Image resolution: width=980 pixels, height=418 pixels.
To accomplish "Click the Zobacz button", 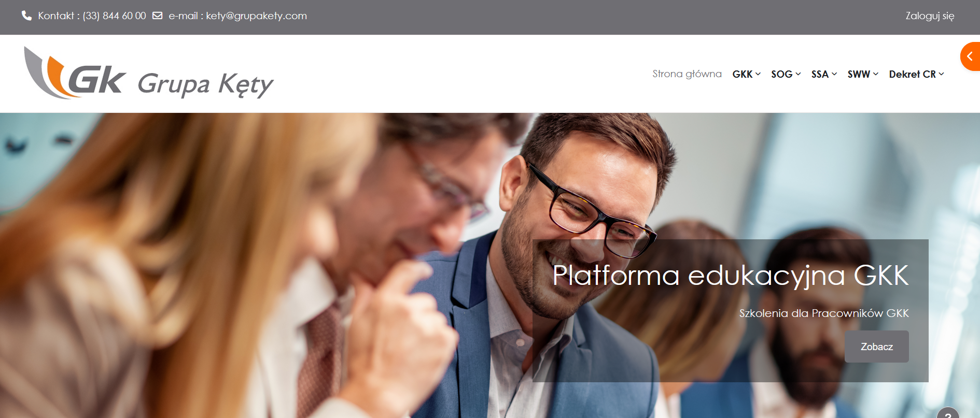I will click(x=876, y=347).
